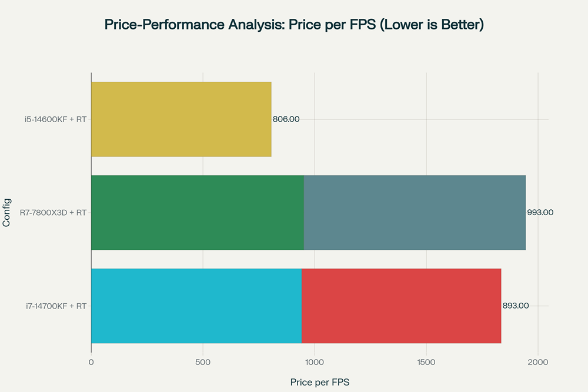Click the 806.00 value label
588x392 pixels.
coord(286,119)
